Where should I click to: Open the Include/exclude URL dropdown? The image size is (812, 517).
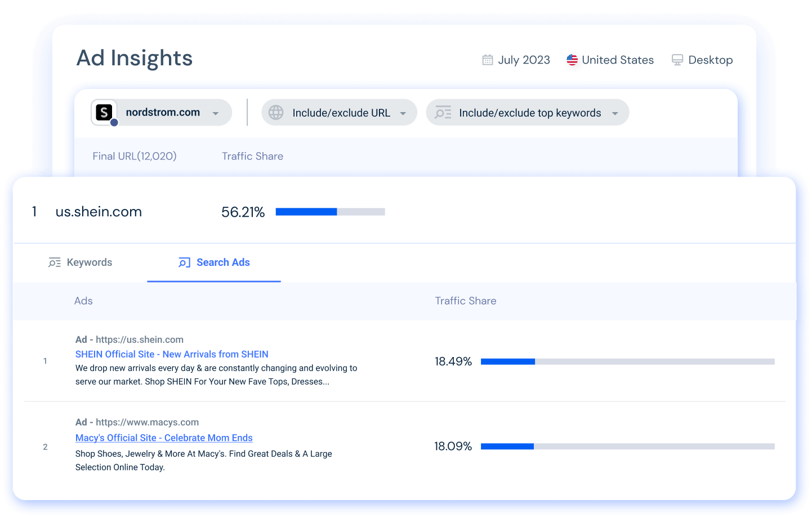tap(403, 113)
